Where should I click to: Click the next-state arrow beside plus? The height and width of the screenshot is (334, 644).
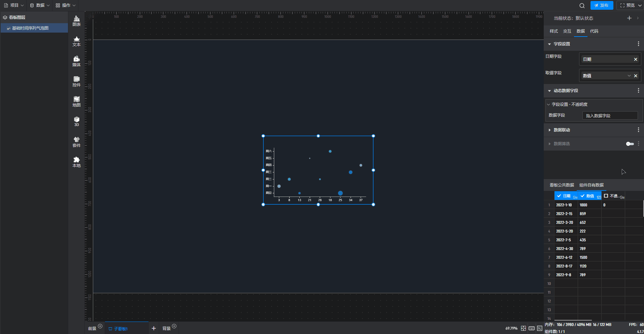pyautogui.click(x=638, y=18)
